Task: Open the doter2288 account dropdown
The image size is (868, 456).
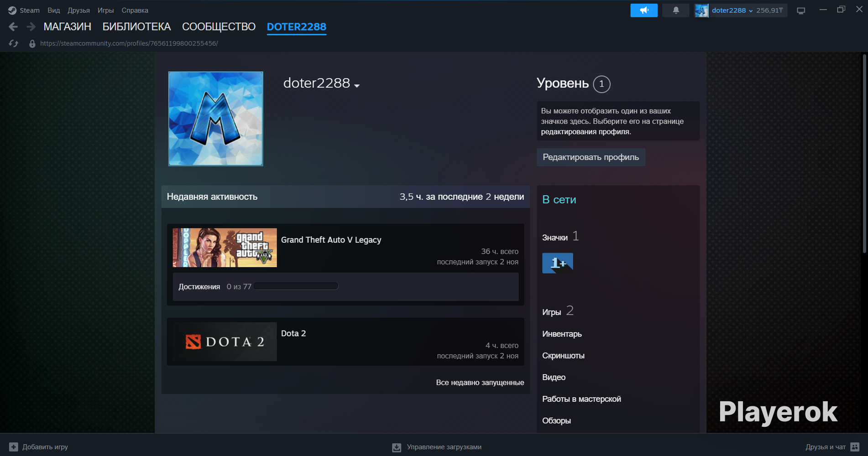Action: 732,10
